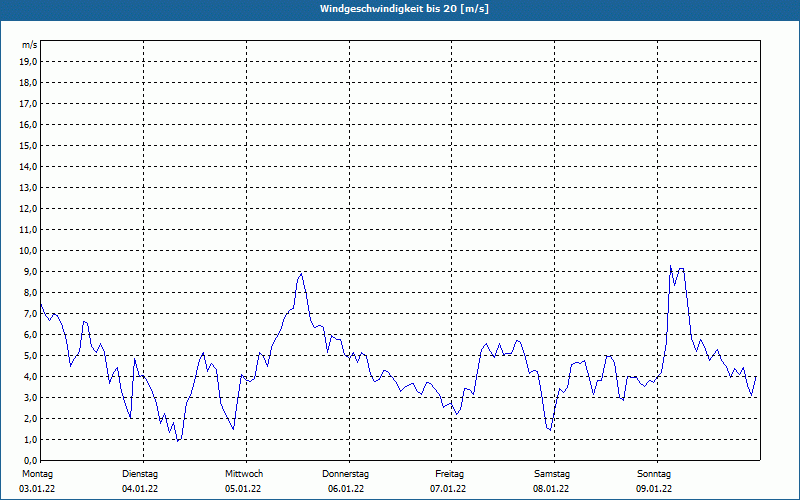
Task: Click the 8,0 y-axis value
Action: pyautogui.click(x=30, y=292)
